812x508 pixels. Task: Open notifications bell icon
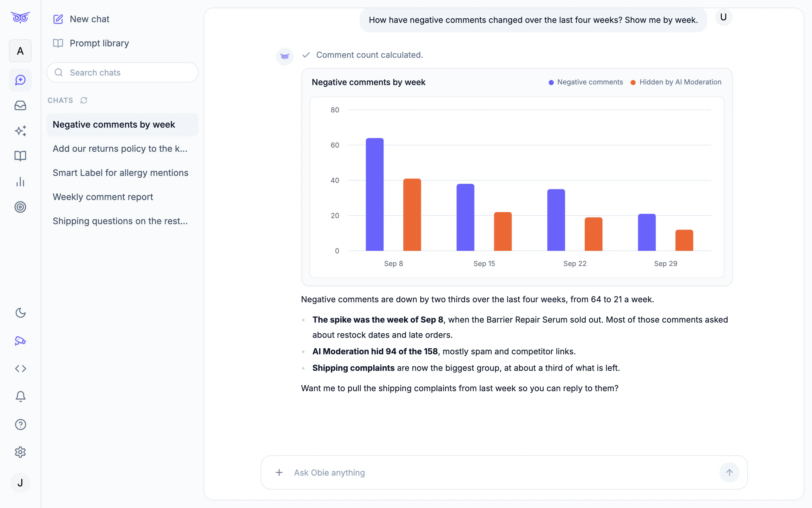(21, 397)
